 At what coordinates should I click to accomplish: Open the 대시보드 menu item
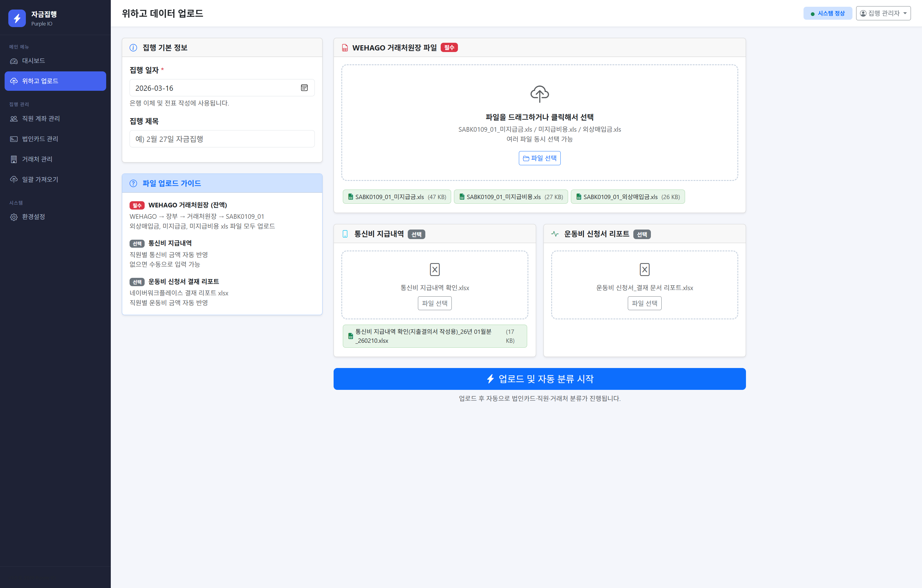click(34, 61)
